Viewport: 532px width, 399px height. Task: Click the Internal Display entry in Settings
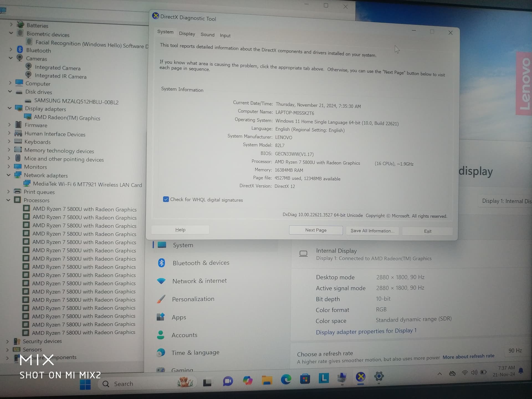click(x=336, y=251)
